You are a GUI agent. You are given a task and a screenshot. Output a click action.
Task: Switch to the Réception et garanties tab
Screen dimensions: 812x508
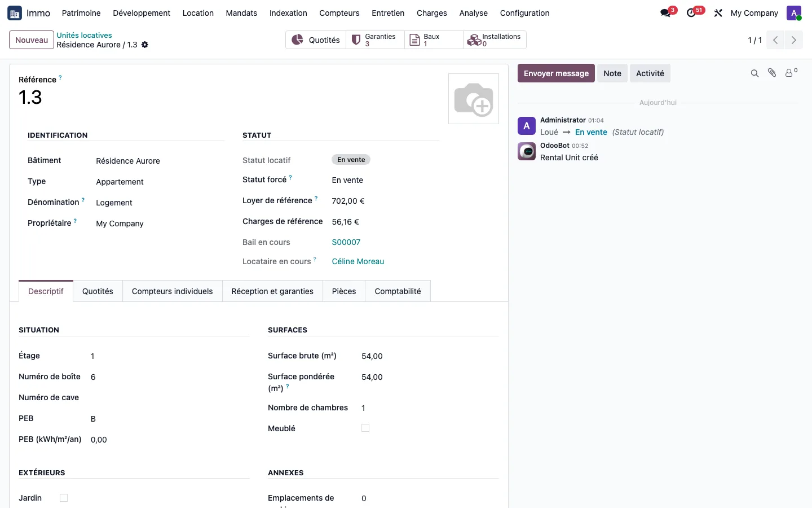coord(272,291)
